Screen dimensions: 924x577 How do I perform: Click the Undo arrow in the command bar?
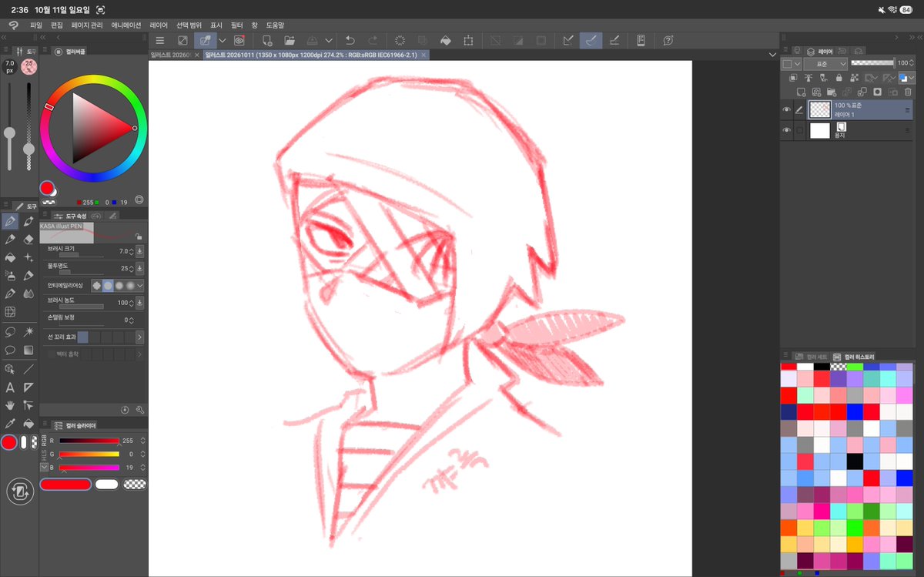350,40
